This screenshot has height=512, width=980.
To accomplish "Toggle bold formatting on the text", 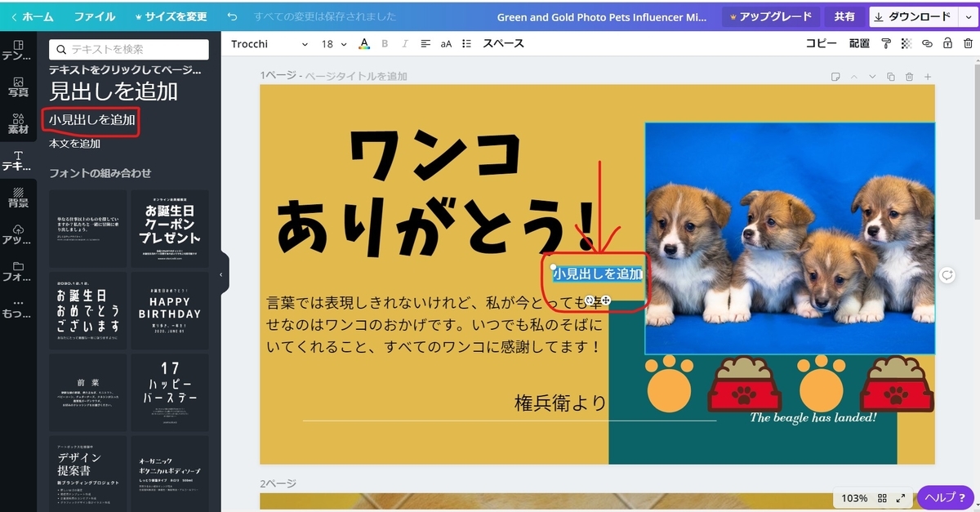I will coord(384,43).
